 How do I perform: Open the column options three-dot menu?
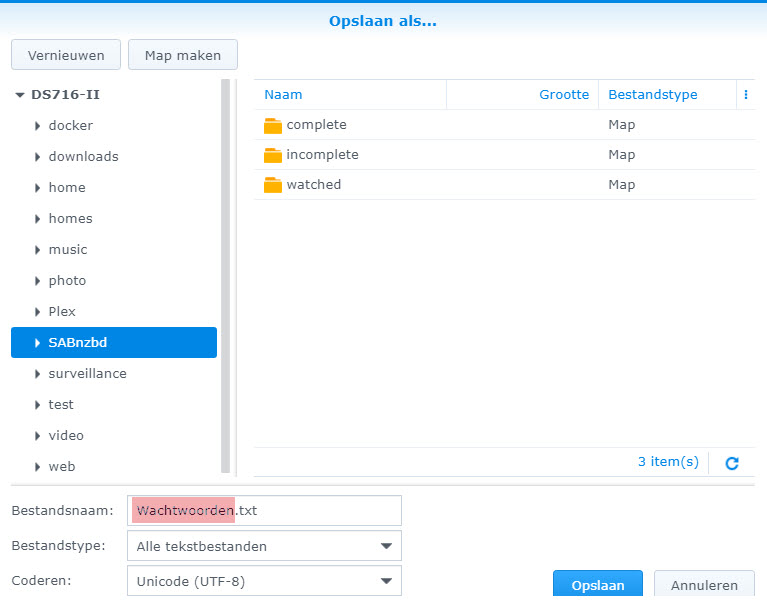[x=745, y=95]
